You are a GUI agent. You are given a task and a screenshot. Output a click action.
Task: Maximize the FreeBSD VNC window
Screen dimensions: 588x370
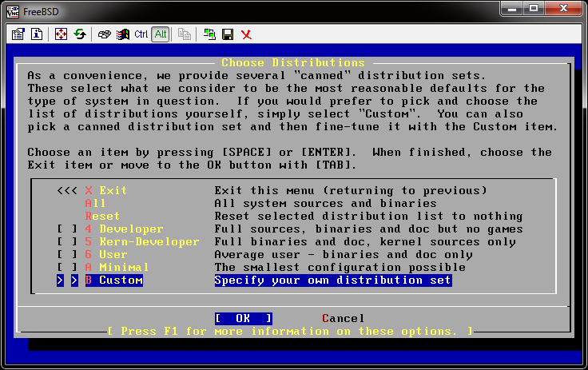534,9
